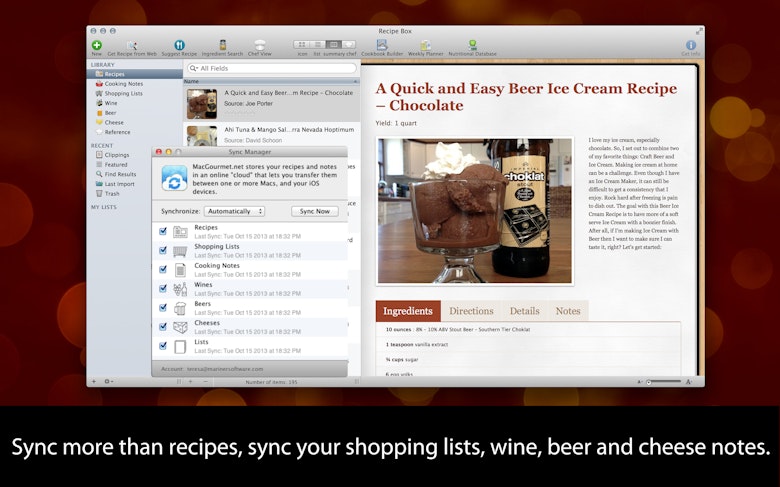Click the beer ice cream recipe photo
The height and width of the screenshot is (487, 780).
click(x=475, y=211)
